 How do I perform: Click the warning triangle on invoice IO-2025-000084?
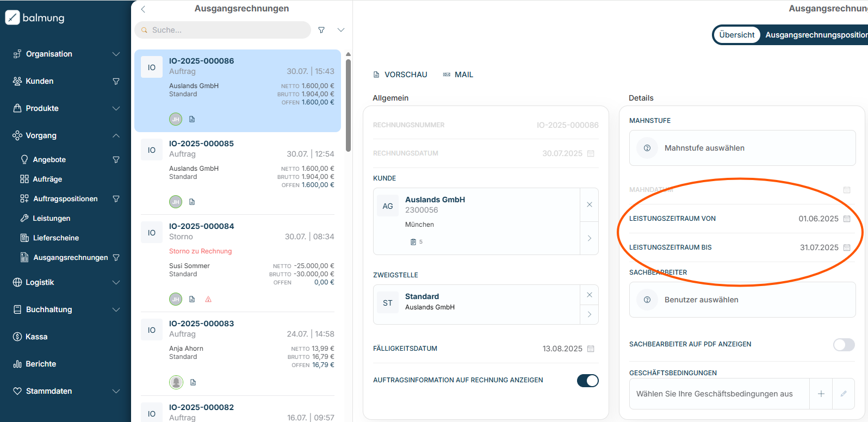click(x=208, y=299)
